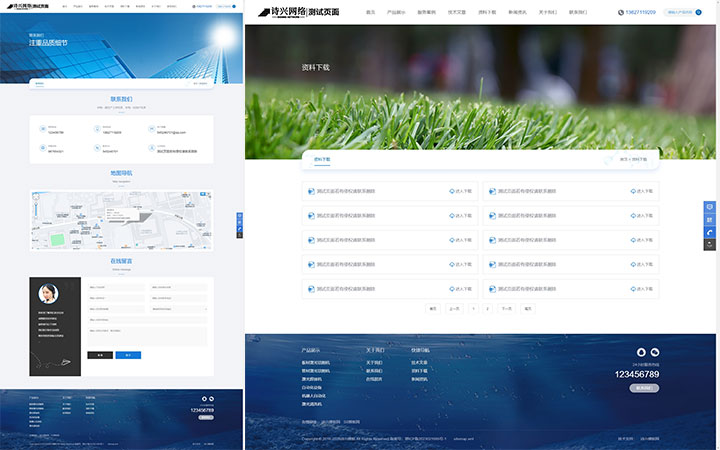The width and height of the screenshot is (720, 450).
Task: Click the 自动化设备 link in right footer products
Action: pyautogui.click(x=311, y=388)
